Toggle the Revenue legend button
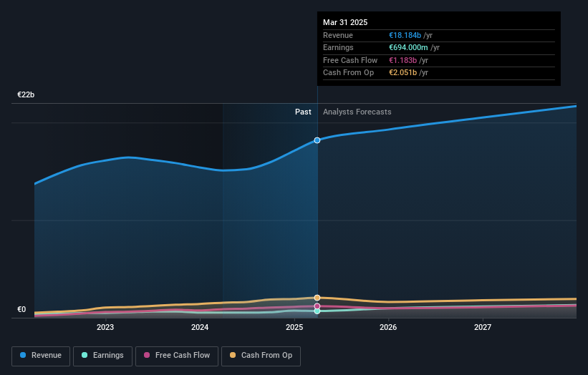Image resolution: width=588 pixels, height=375 pixels. (x=41, y=356)
